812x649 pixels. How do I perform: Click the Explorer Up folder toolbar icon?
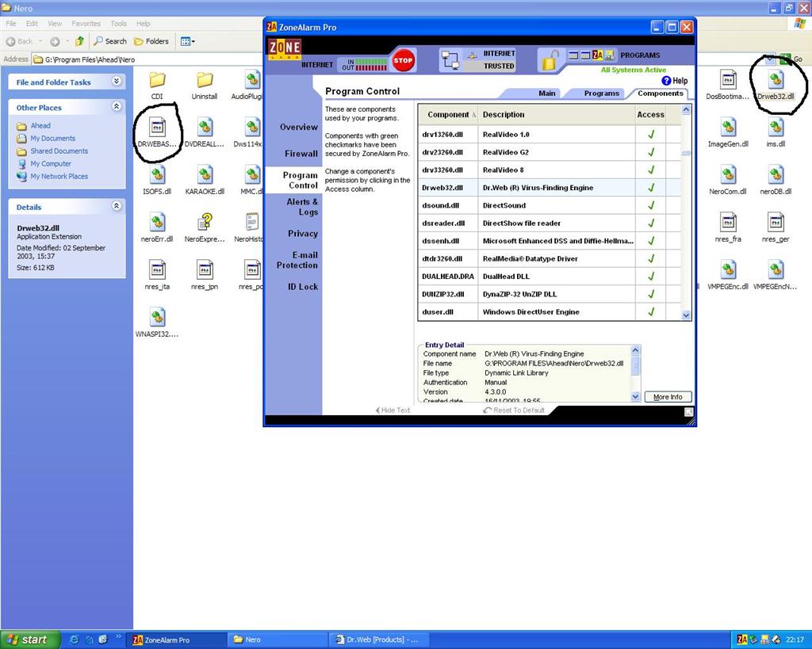[79, 41]
